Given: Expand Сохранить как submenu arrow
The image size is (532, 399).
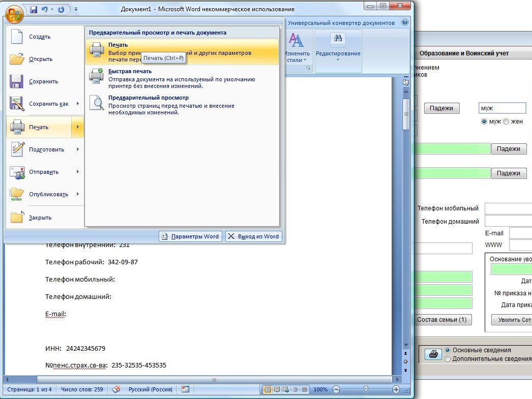Looking at the screenshot, I should (78, 104).
